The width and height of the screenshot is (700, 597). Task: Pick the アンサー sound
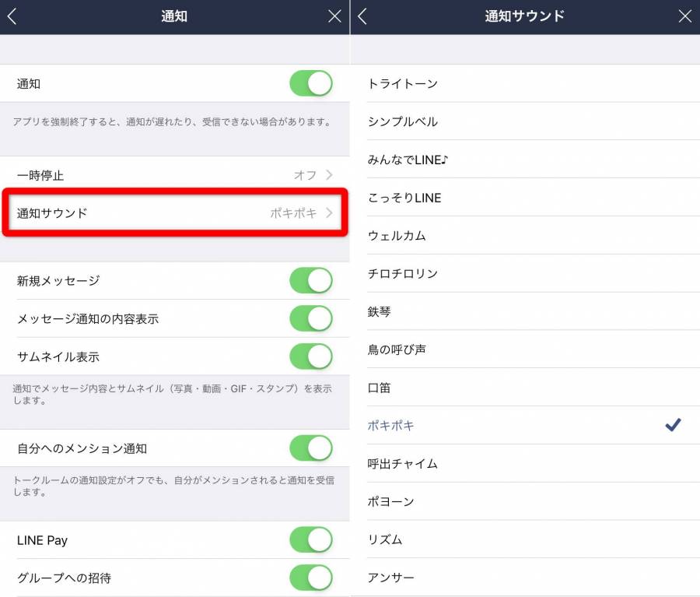tap(525, 578)
